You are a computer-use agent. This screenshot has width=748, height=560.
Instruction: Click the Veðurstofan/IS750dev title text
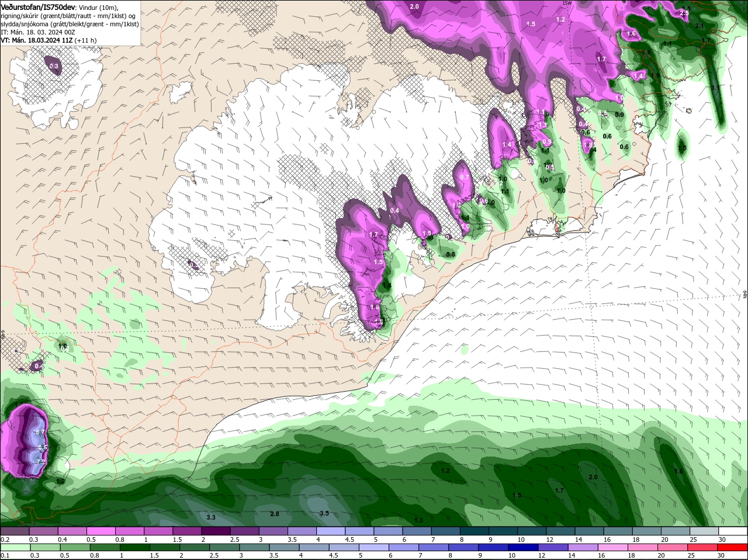[38, 6]
